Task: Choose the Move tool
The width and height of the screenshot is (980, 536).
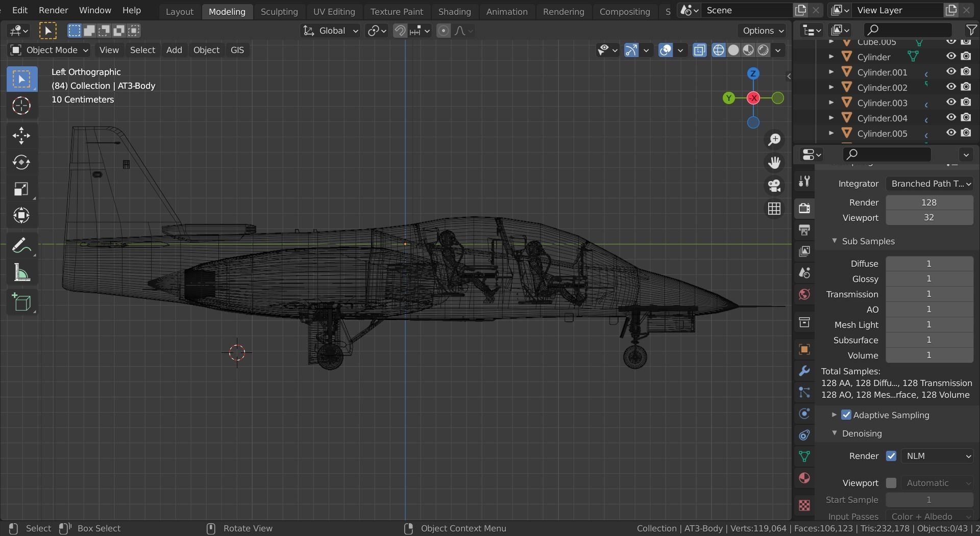Action: pos(21,135)
